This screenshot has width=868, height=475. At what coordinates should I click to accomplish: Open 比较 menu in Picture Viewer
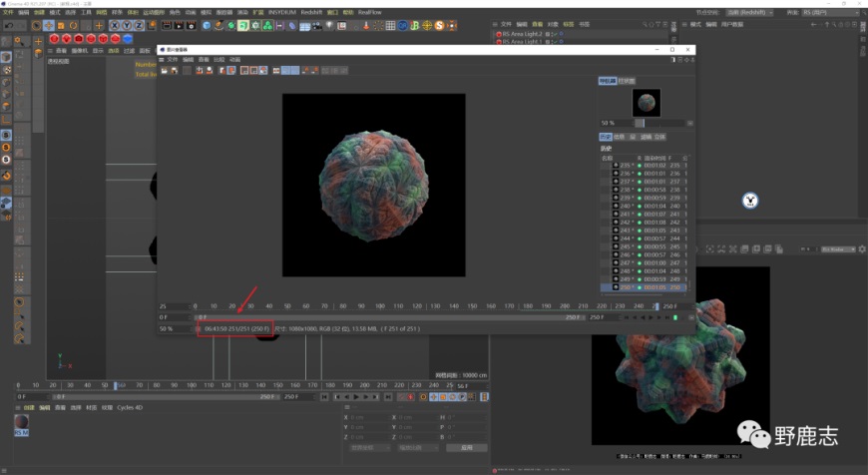pyautogui.click(x=219, y=59)
